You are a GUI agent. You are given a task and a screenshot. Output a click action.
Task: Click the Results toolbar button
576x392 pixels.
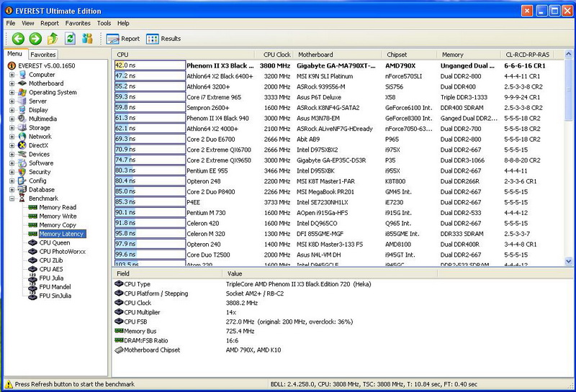163,39
